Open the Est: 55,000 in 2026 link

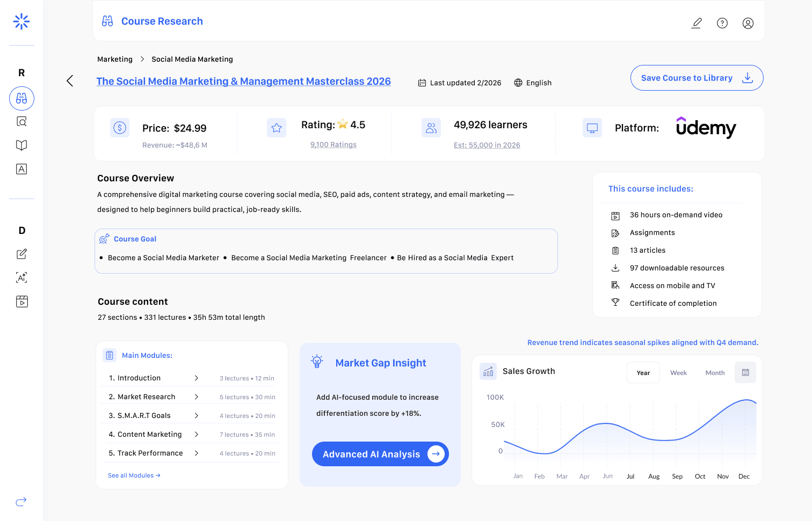pyautogui.click(x=487, y=145)
